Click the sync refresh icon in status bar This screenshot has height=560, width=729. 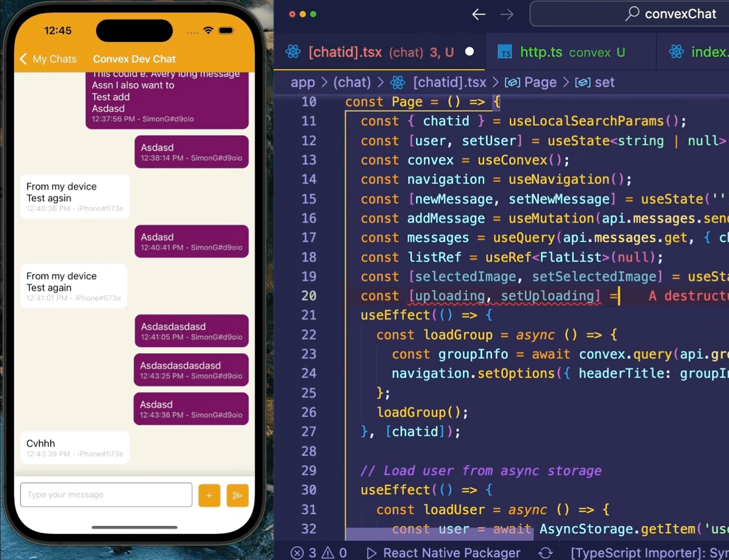point(546,553)
